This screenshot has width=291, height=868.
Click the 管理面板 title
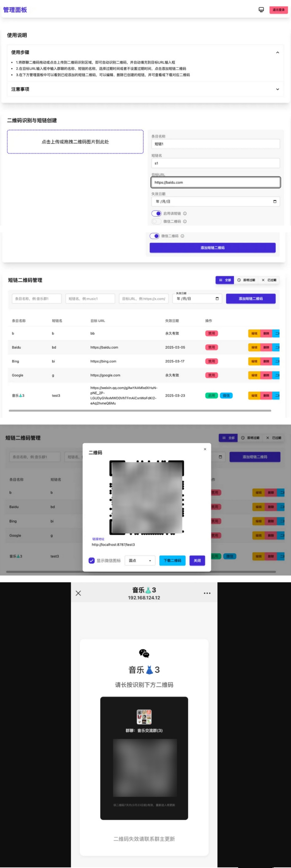pos(15,10)
